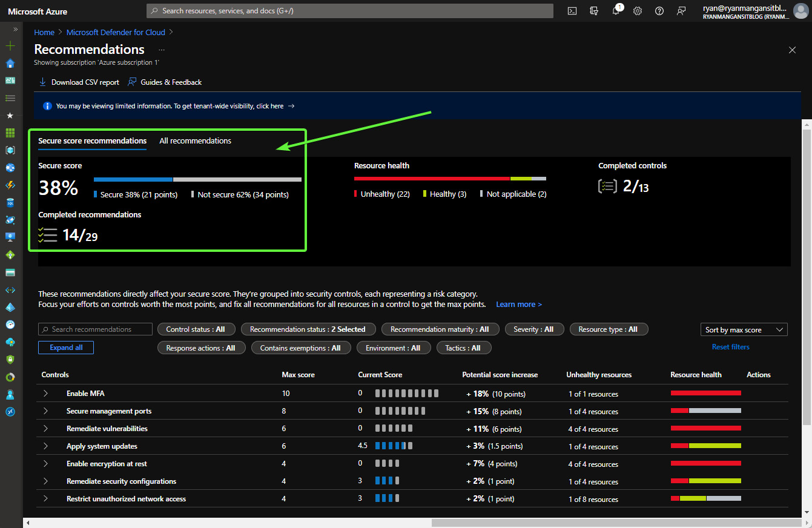Click the Search recommendations field
This screenshot has width=812, height=528.
(95, 329)
